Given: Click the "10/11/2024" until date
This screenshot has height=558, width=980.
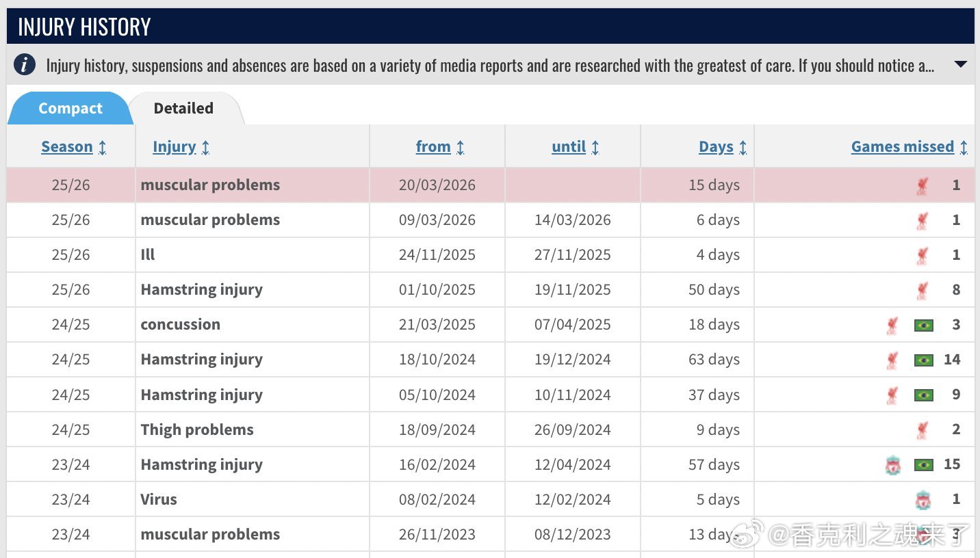Looking at the screenshot, I should pyautogui.click(x=573, y=395).
